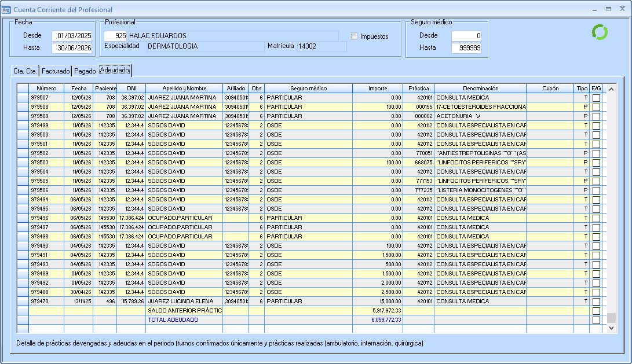632x364 pixels.
Task: Click Importe 2,500.00 in row 979488
Action: [x=378, y=292]
